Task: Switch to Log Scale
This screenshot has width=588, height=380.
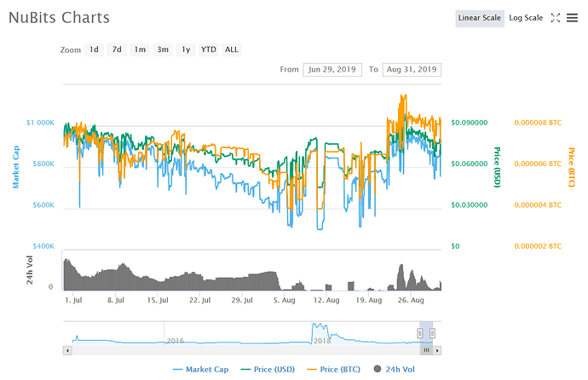Action: (526, 18)
